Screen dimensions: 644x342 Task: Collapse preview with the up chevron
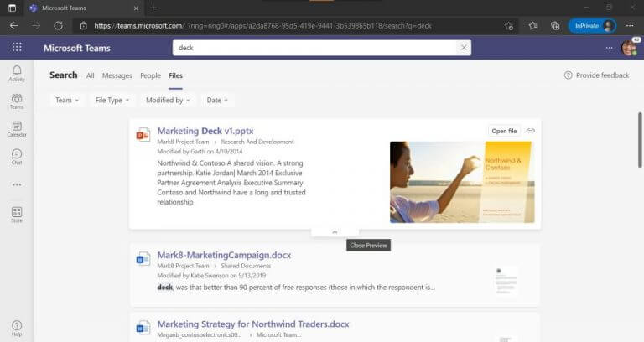pos(335,232)
